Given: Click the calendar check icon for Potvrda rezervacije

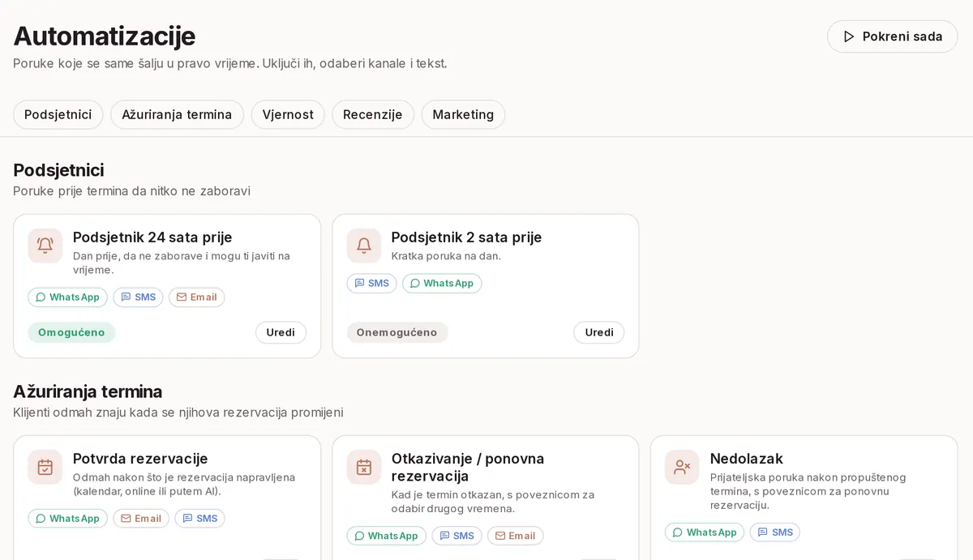Looking at the screenshot, I should click(45, 467).
